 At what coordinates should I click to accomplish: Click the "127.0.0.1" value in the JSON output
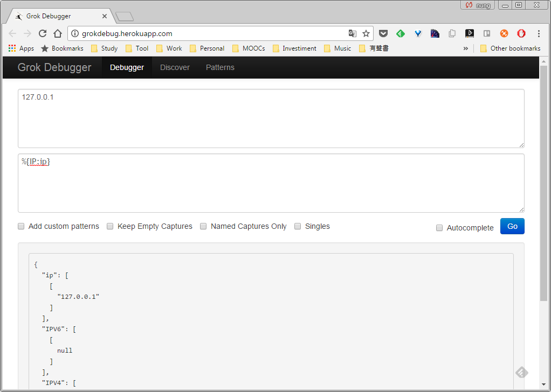(78, 297)
